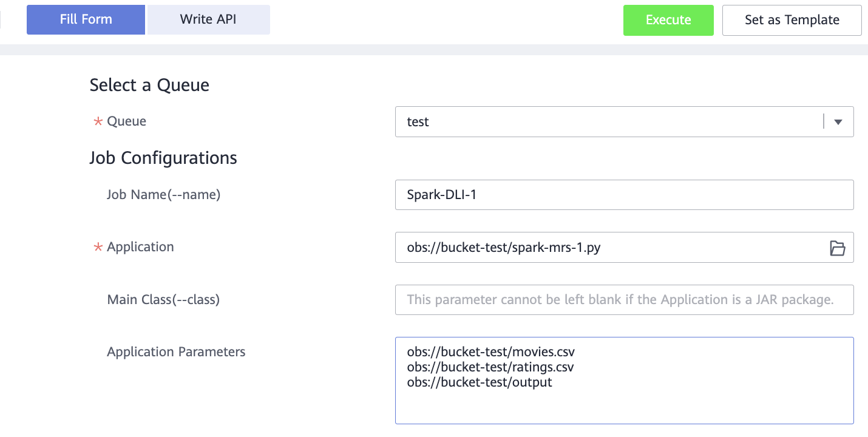This screenshot has height=437, width=868.
Task: Switch to the Write API tab
Action: click(208, 19)
